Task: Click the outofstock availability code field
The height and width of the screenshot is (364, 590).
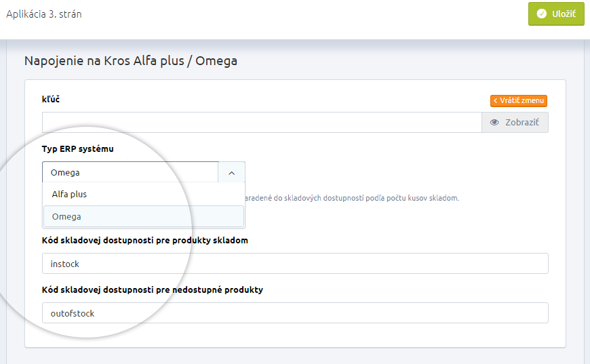Action: pyautogui.click(x=295, y=313)
